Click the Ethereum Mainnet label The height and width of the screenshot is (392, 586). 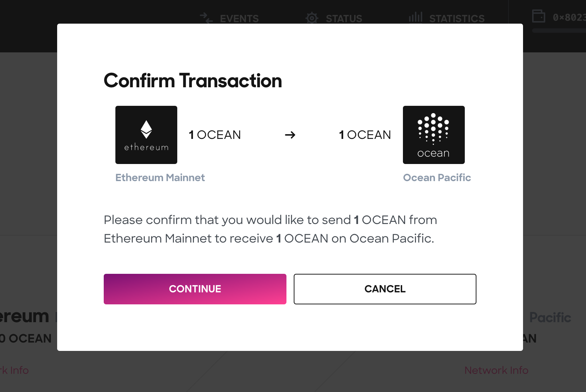tap(160, 177)
